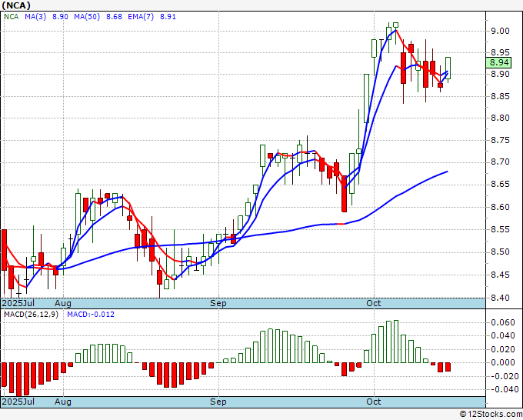Click 2025Jul on MACD date axis
Image resolution: width=523 pixels, height=420 pixels.
[18, 402]
